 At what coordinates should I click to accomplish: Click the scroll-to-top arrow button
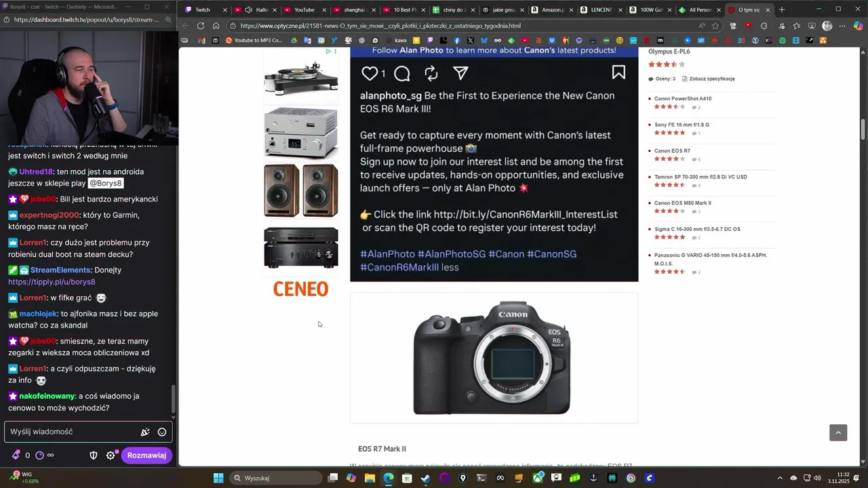tap(838, 432)
